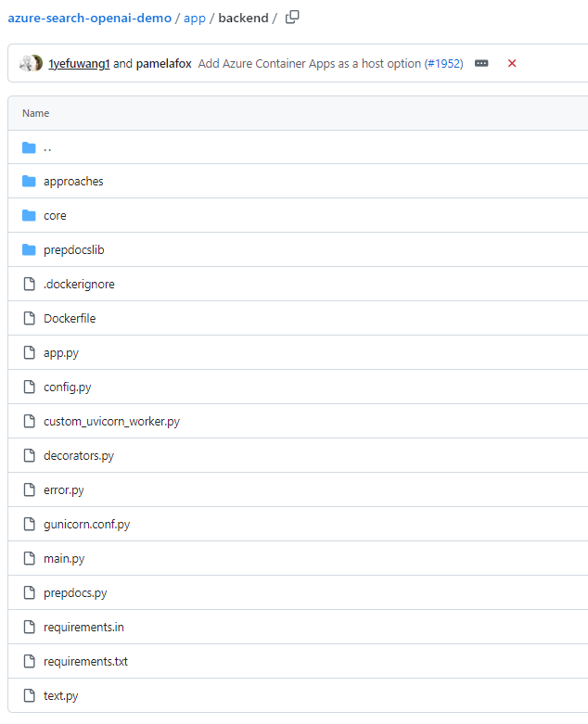Open the requirements.txt file
The image size is (588, 724).
coord(85,662)
